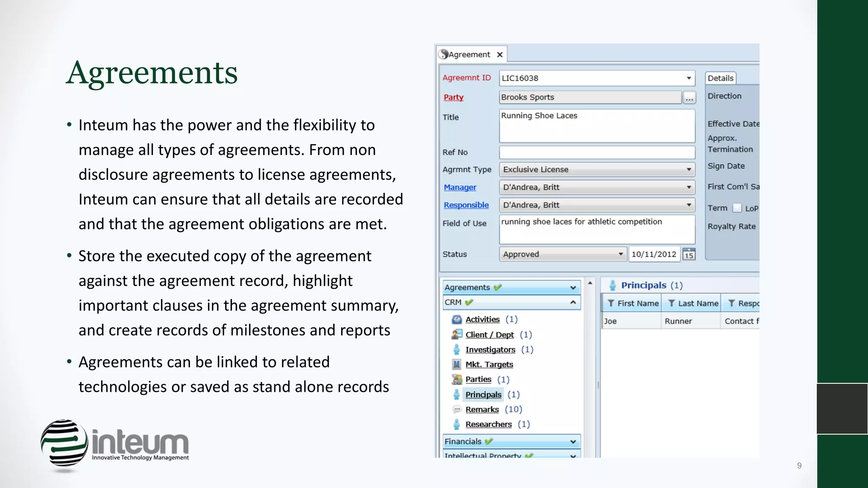The image size is (868, 488).
Task: Click the Investigators person icon
Action: (456, 349)
